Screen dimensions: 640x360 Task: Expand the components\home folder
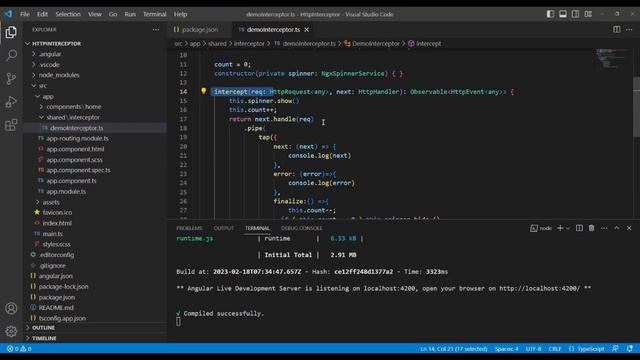(73, 107)
